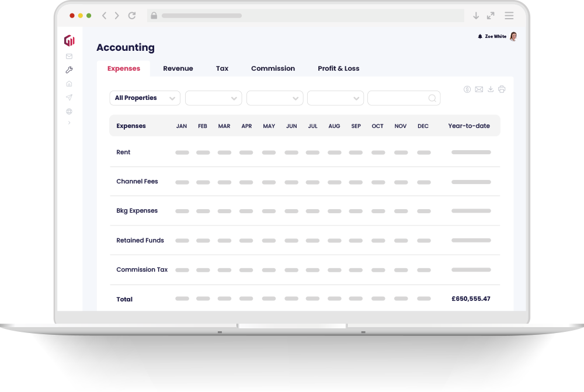This screenshot has height=392, width=584.
Task: Open the empty dropdown beside All Properties
Action: (213, 98)
